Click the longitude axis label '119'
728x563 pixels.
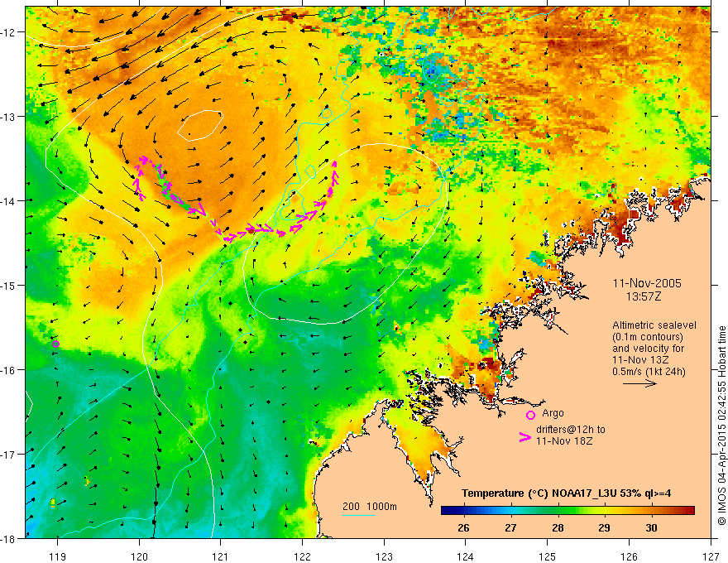58,556
